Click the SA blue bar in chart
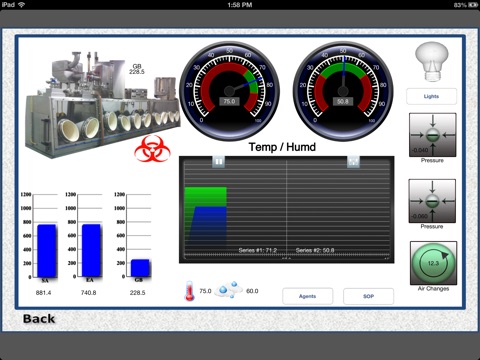Viewport: 480px width, 360px height. click(x=46, y=251)
